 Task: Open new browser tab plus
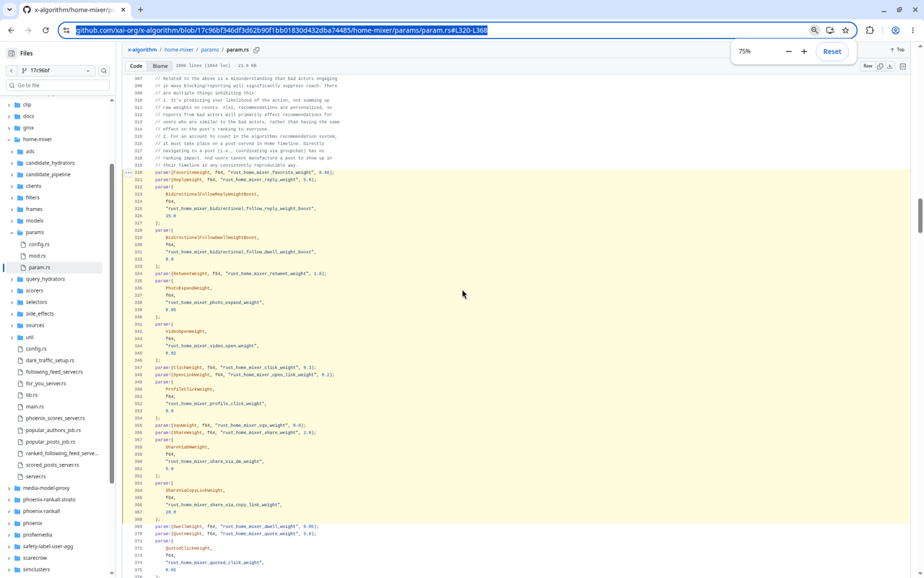pyautogui.click(x=140, y=10)
